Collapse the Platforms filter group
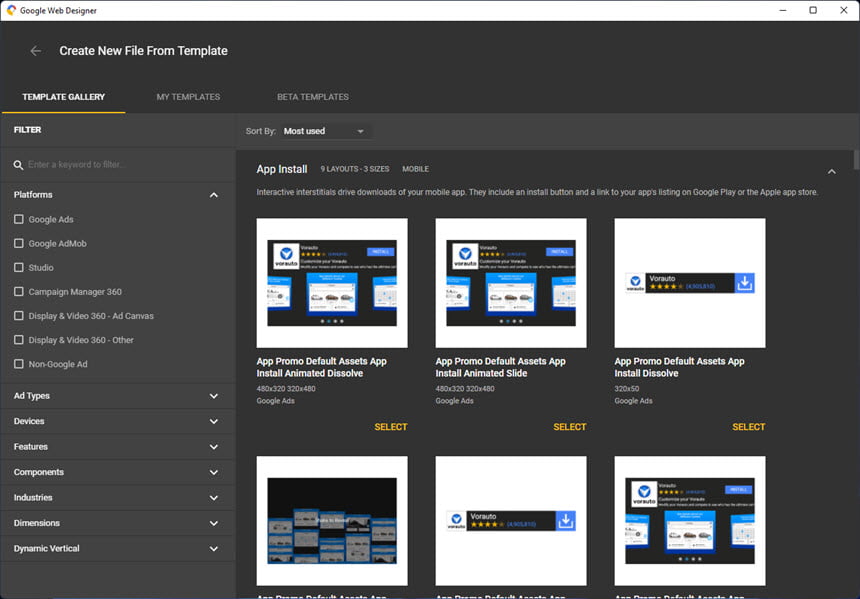The image size is (860, 599). (x=214, y=195)
